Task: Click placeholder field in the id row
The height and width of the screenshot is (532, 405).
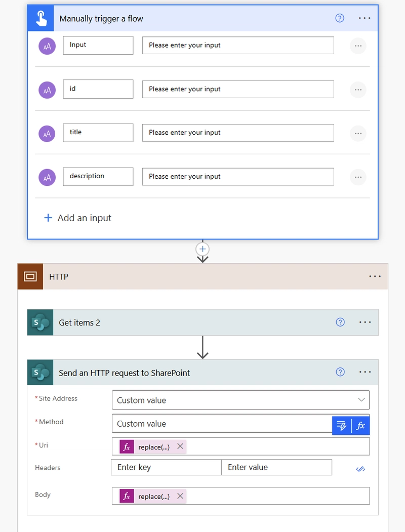Action: click(238, 89)
